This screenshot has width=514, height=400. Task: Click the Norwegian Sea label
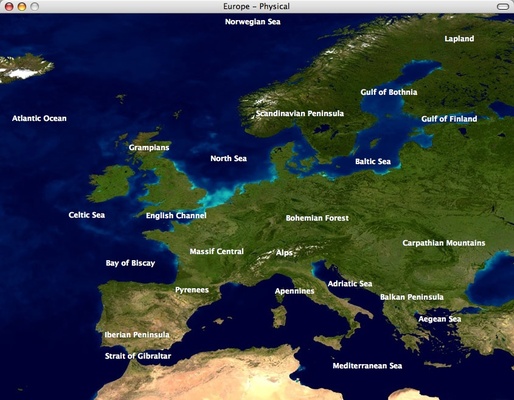(x=253, y=22)
